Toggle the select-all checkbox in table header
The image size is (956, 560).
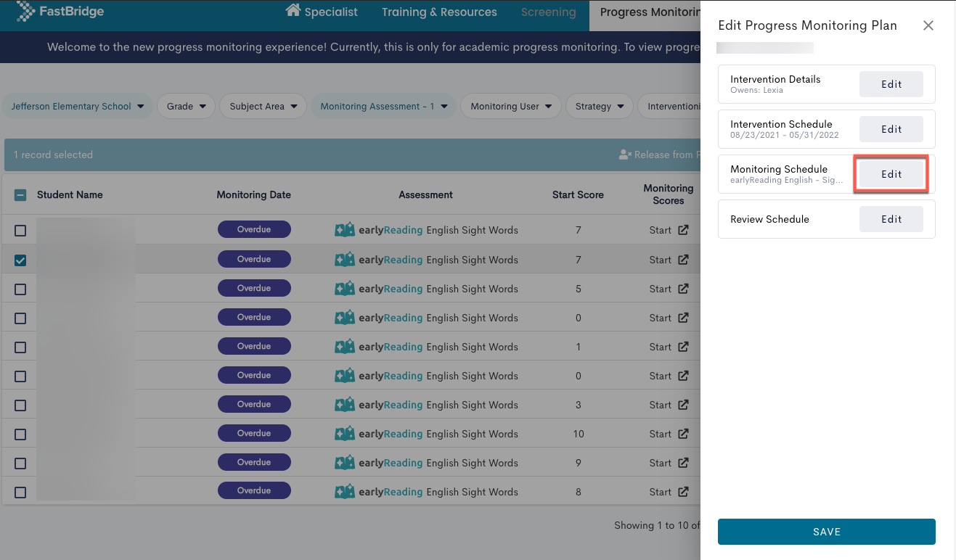[20, 195]
